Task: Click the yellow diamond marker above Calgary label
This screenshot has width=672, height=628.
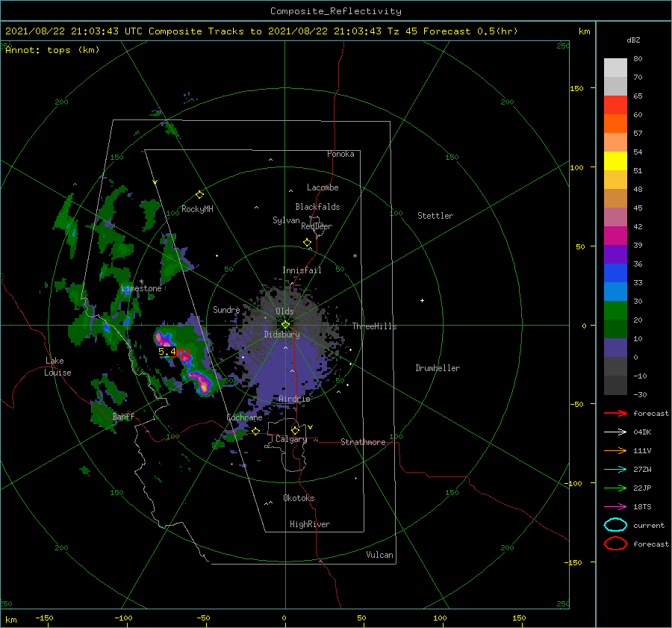Action: (295, 430)
